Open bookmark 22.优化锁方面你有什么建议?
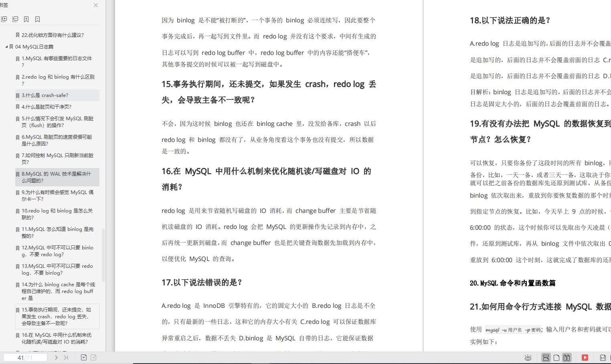 pos(53,35)
